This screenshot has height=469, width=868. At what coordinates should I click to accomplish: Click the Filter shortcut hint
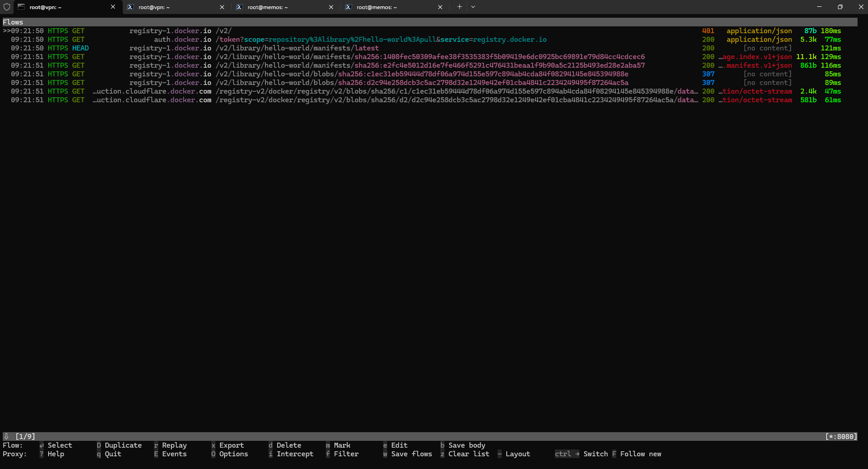[342, 454]
